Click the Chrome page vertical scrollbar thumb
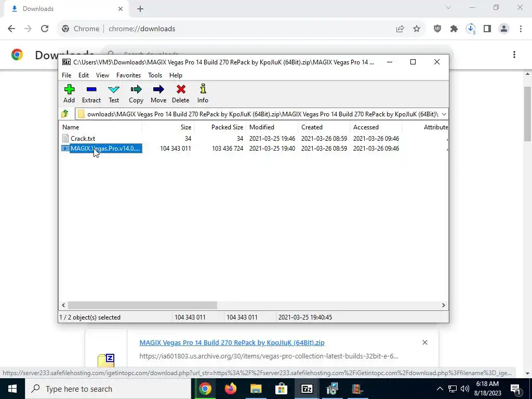The width and height of the screenshot is (532, 399). pyautogui.click(x=528, y=114)
